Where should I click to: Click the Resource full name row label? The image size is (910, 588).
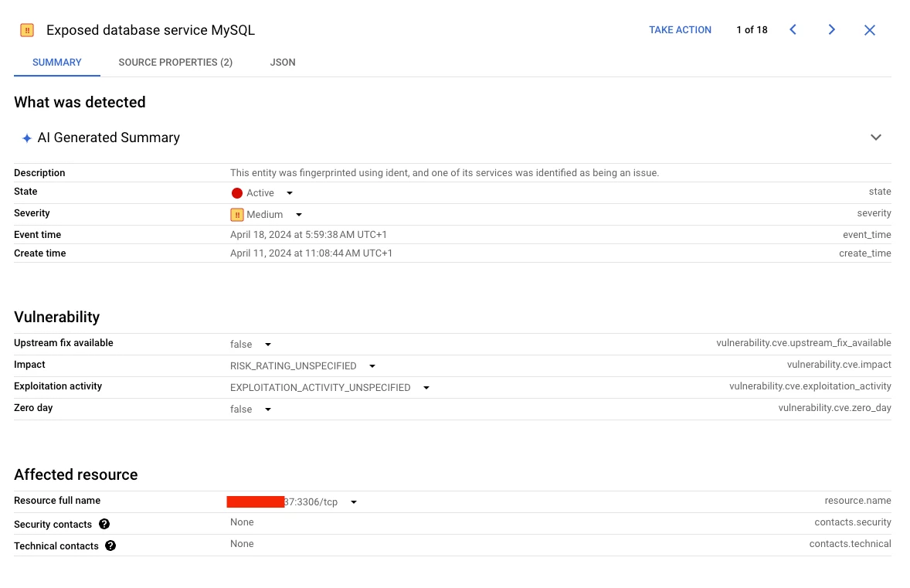point(57,501)
